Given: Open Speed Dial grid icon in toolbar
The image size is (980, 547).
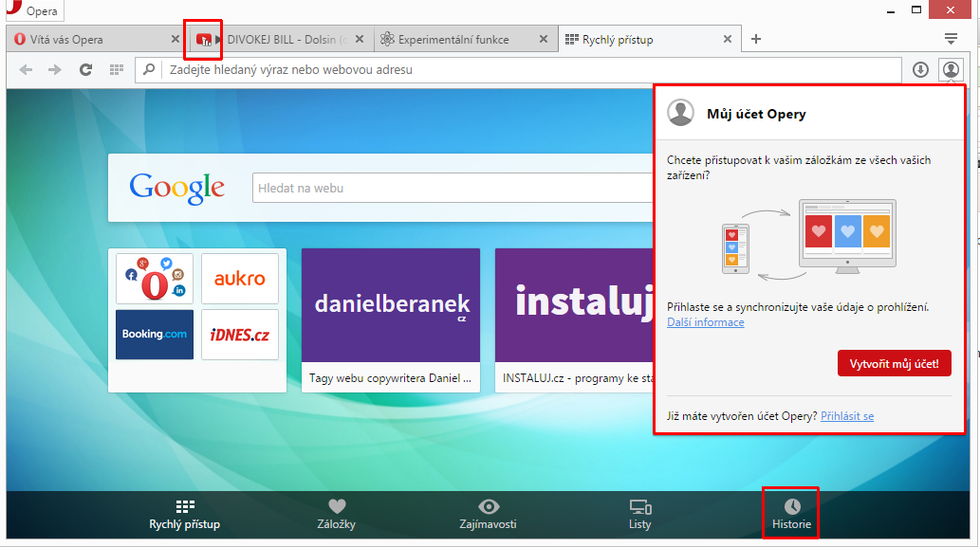Looking at the screenshot, I should click(117, 70).
